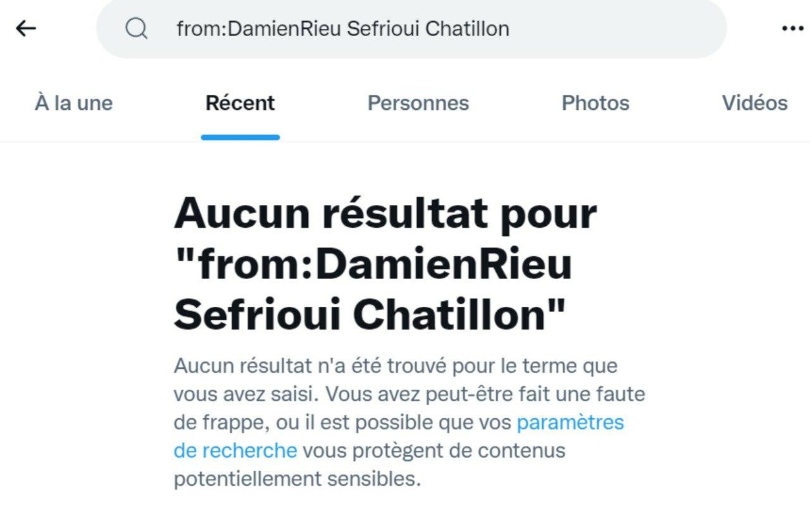Switch to the À la une tab
The image size is (810, 532).
tap(74, 103)
